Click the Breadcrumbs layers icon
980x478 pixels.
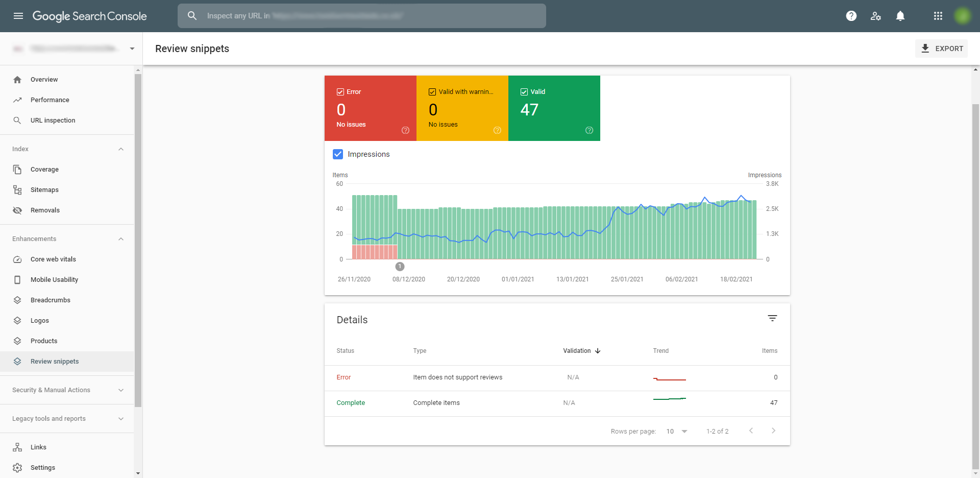[17, 300]
